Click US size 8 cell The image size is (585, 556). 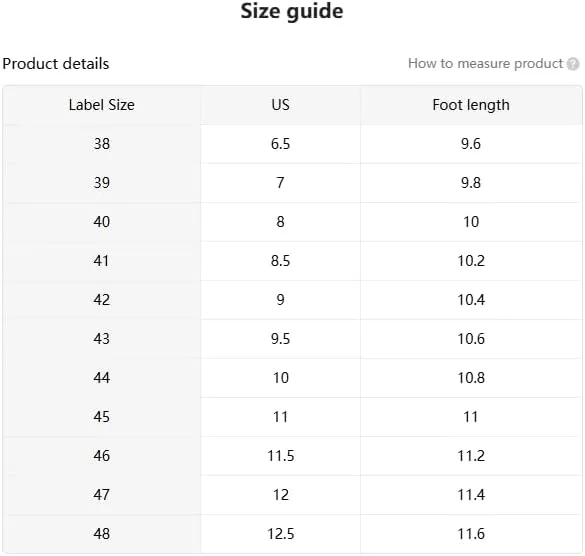[281, 222]
